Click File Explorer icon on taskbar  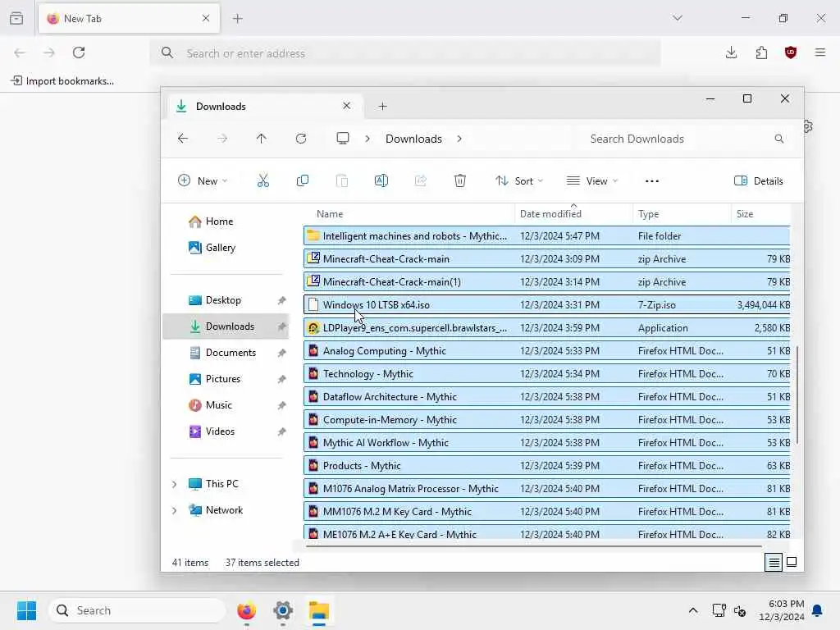319,610
